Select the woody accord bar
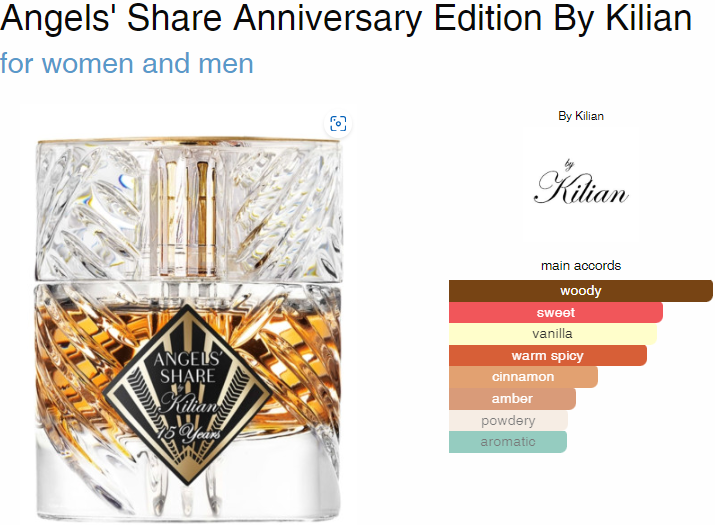 click(x=580, y=291)
